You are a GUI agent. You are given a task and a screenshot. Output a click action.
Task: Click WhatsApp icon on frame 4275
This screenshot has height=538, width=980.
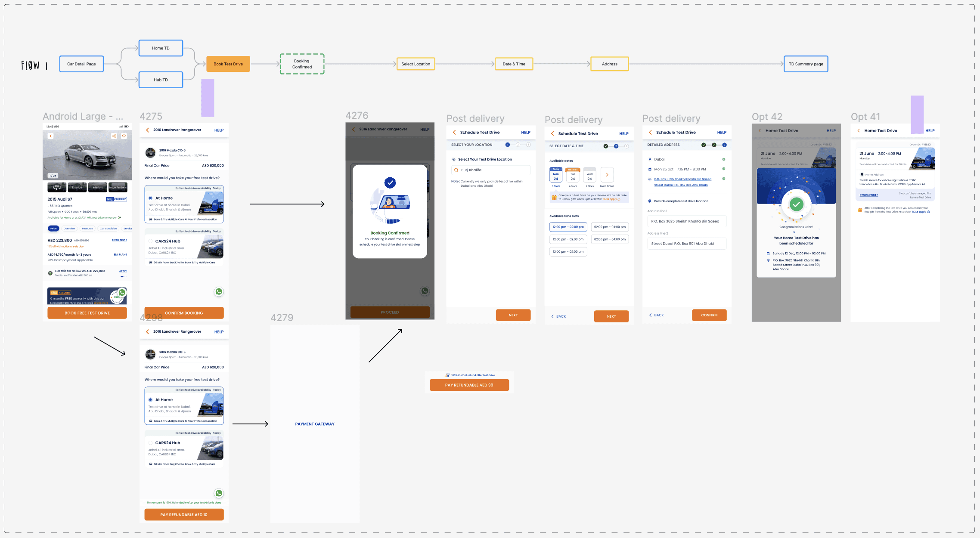tap(219, 292)
